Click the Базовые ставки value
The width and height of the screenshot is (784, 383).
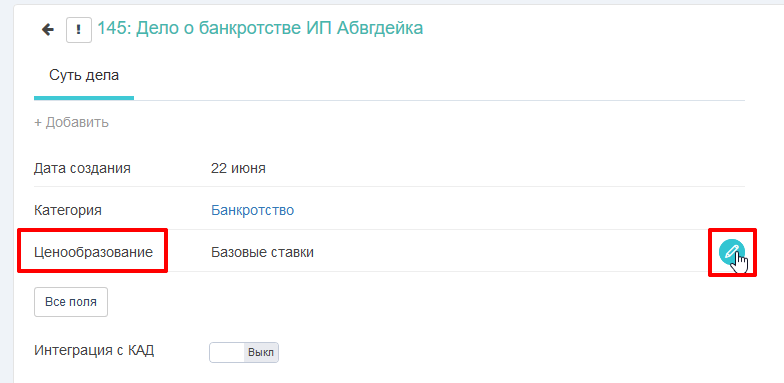click(x=262, y=252)
